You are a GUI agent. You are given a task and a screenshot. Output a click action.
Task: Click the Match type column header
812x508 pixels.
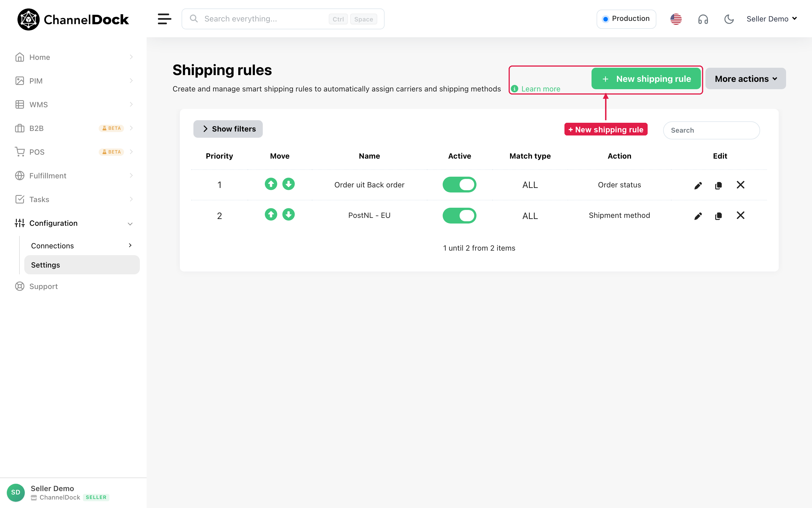point(530,156)
